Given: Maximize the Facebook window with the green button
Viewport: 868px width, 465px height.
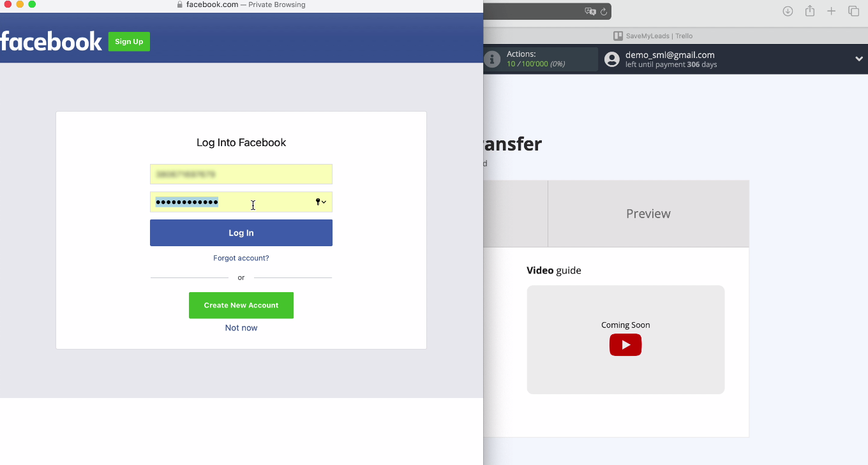Looking at the screenshot, I should (32, 4).
